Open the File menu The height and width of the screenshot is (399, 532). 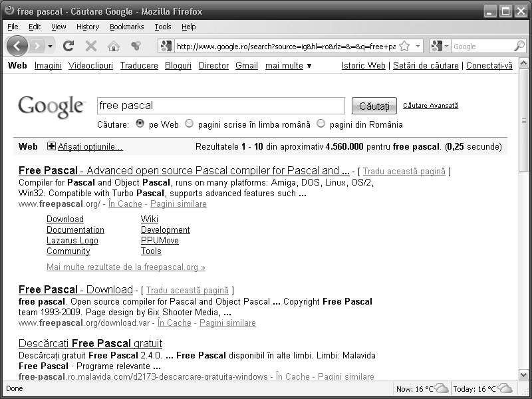click(13, 27)
